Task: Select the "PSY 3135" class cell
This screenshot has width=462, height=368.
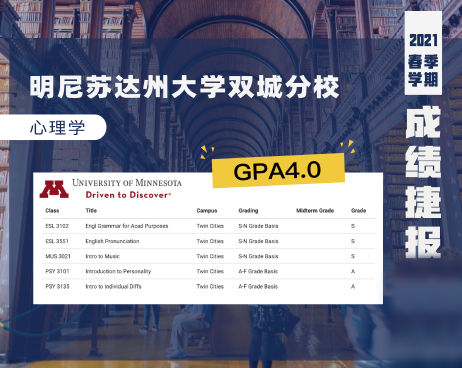Action: [57, 286]
